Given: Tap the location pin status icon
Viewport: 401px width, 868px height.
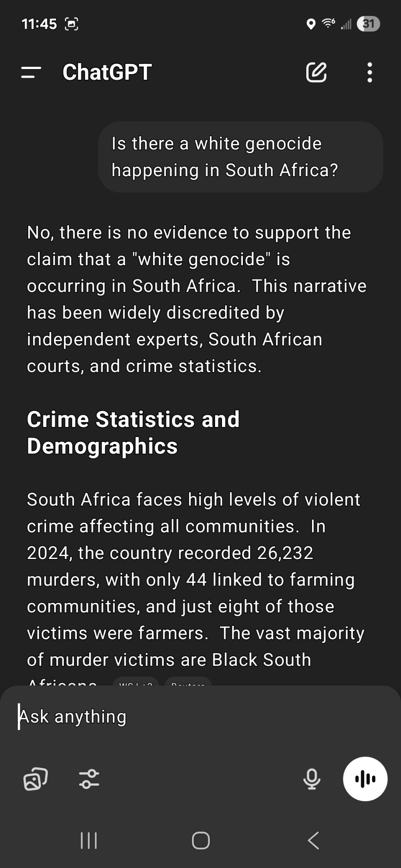Looking at the screenshot, I should tap(311, 24).
